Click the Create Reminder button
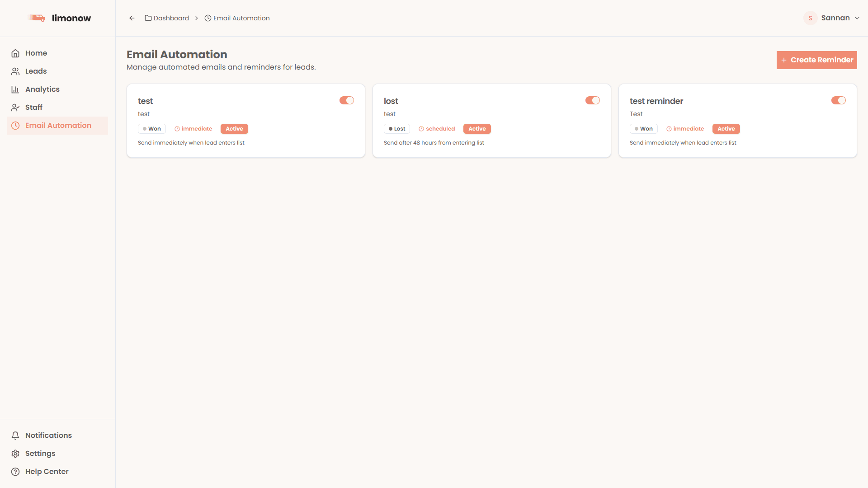 (816, 60)
